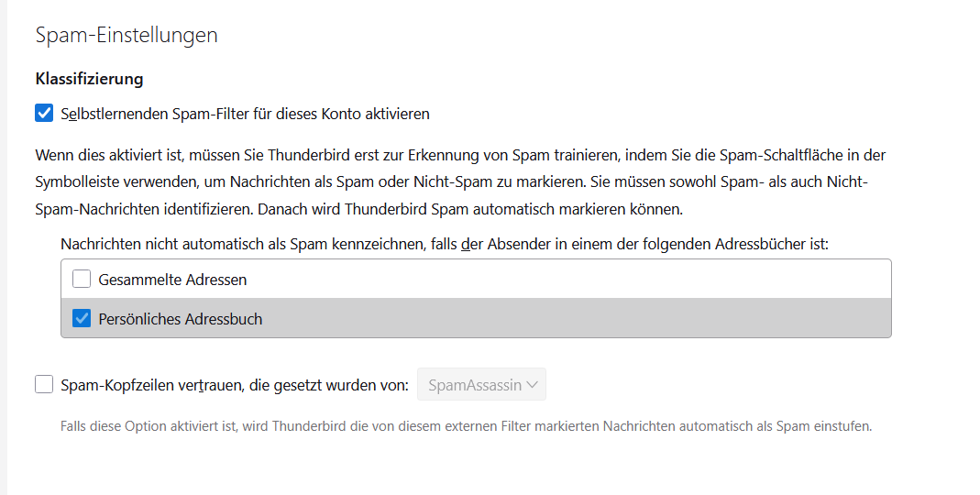Disable the self-learning spam filter checkbox

click(44, 114)
